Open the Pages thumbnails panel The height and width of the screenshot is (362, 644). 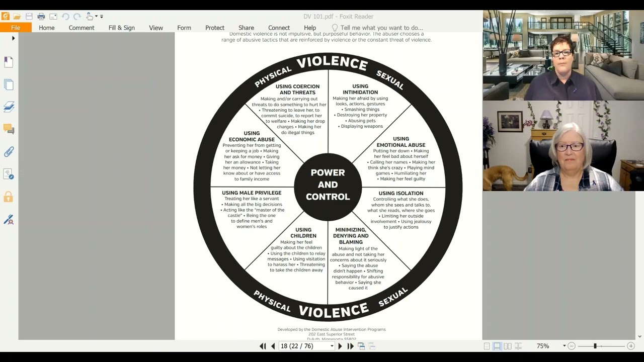(x=9, y=84)
